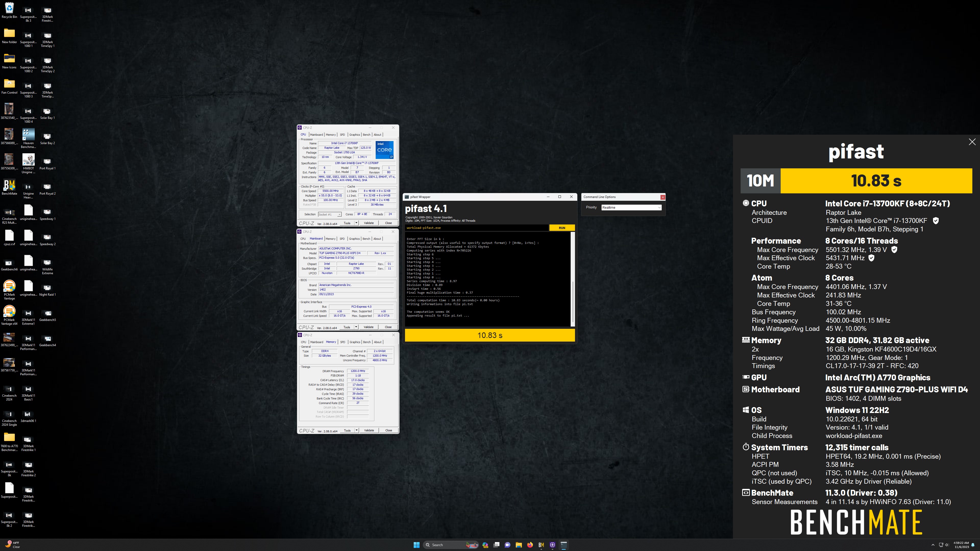The height and width of the screenshot is (551, 980).
Task: Switch to SPD tab in top CPU-Z
Action: [x=342, y=135]
